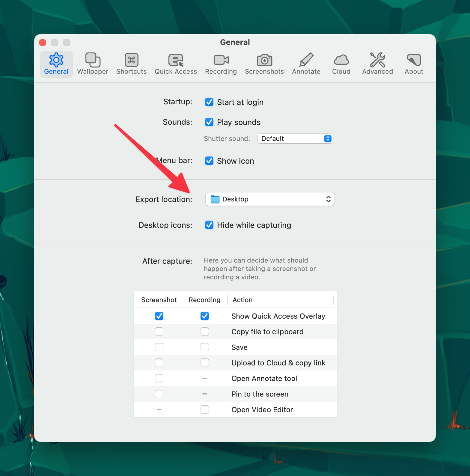
Task: Select the General tab
Action: (56, 64)
